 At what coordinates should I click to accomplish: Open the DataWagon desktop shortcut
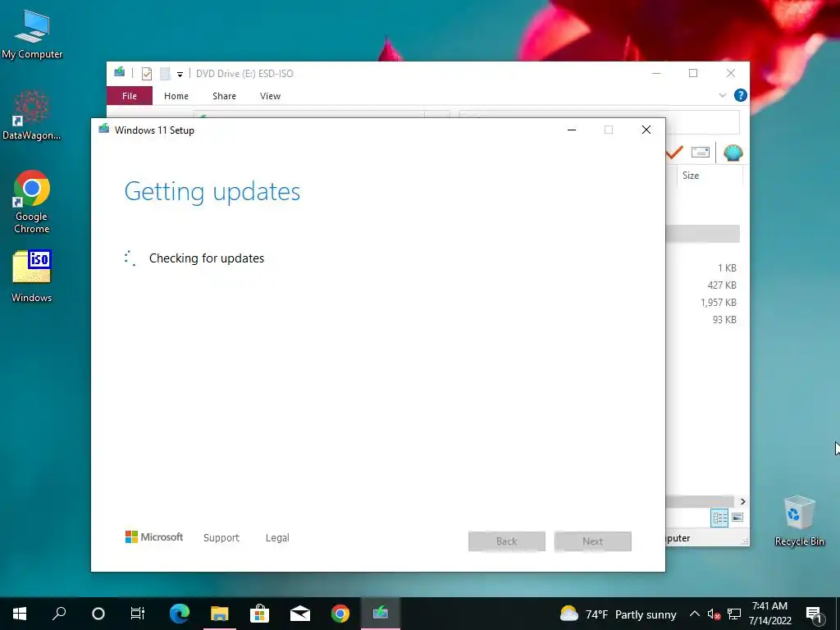click(x=31, y=115)
